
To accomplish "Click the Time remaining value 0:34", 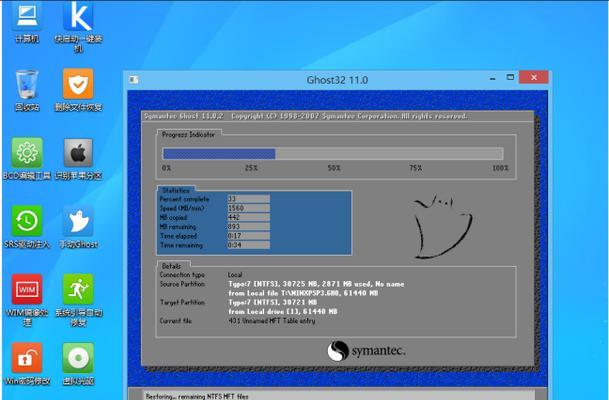I will (249, 245).
